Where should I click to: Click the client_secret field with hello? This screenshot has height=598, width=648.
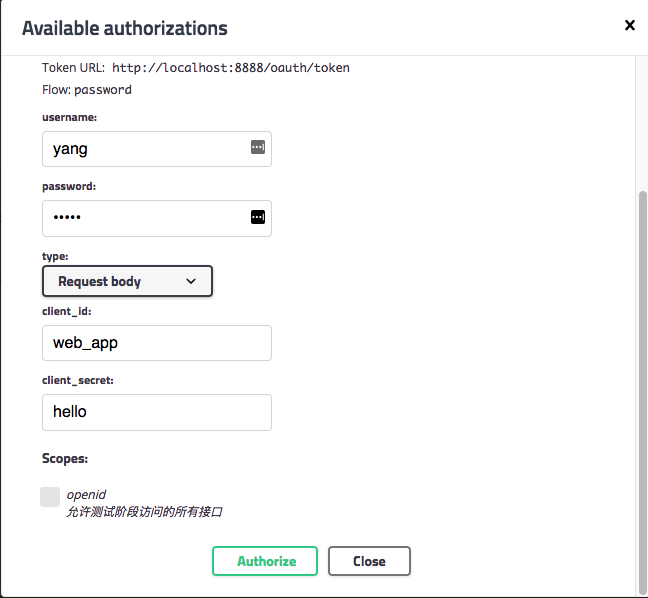click(156, 412)
